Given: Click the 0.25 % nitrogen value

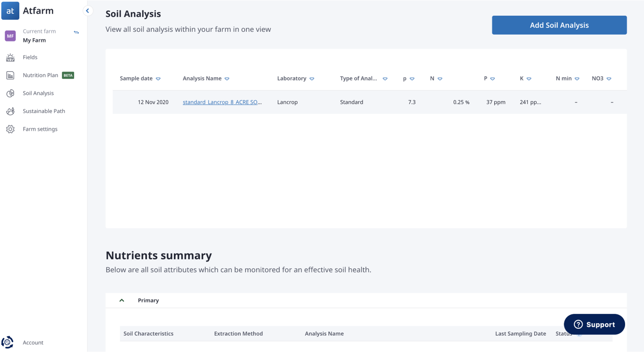Looking at the screenshot, I should (461, 102).
